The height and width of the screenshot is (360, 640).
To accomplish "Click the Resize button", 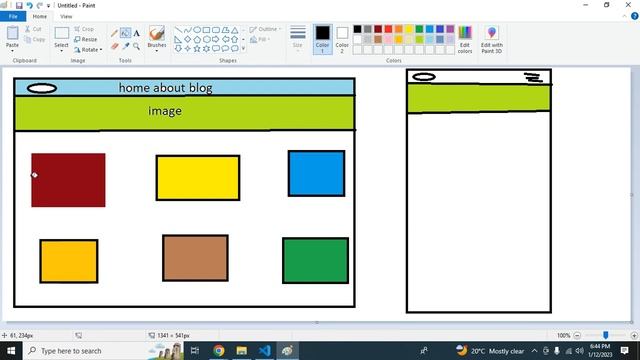I will [x=86, y=39].
